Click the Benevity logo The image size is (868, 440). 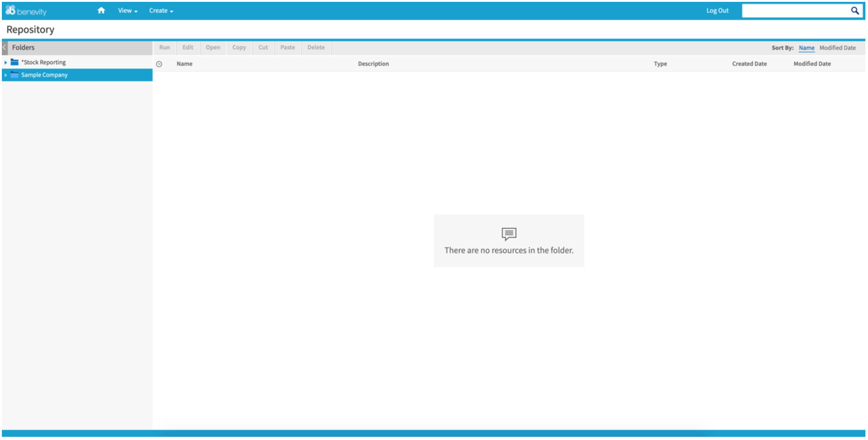[26, 10]
